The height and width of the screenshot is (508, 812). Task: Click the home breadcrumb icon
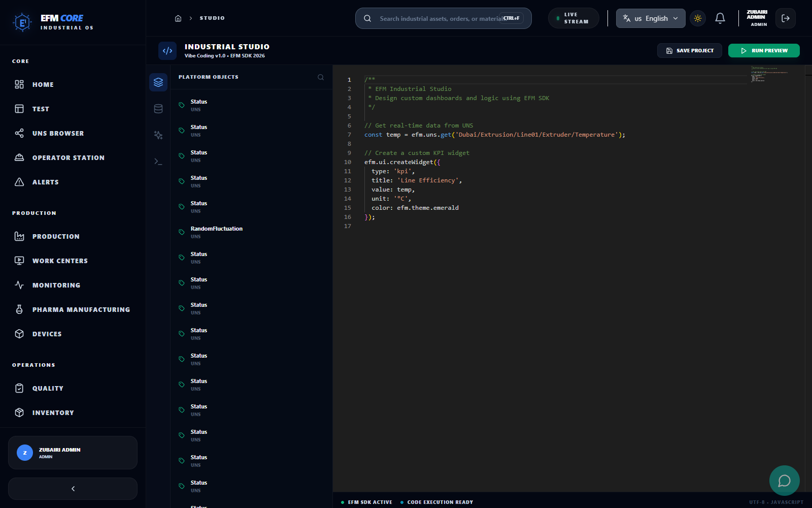pyautogui.click(x=178, y=18)
